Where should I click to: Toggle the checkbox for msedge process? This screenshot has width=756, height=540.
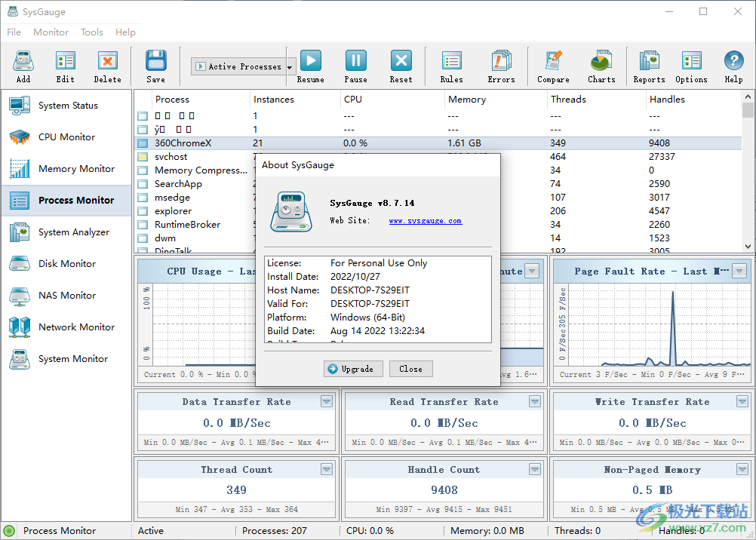(x=143, y=198)
